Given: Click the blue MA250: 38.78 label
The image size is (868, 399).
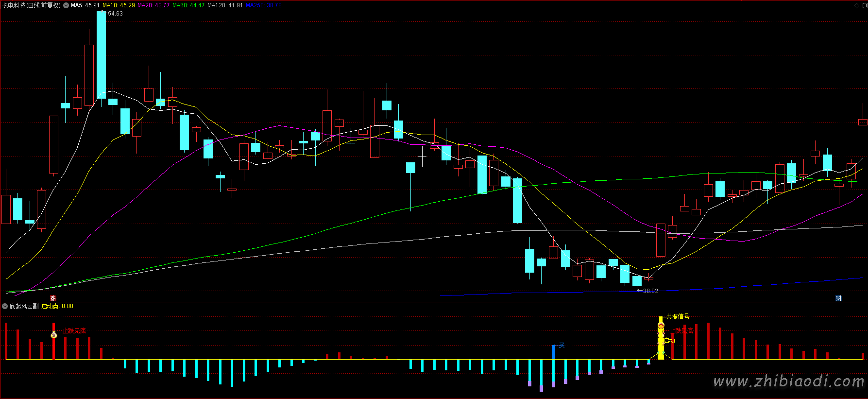Looking at the screenshot, I should click(264, 5).
